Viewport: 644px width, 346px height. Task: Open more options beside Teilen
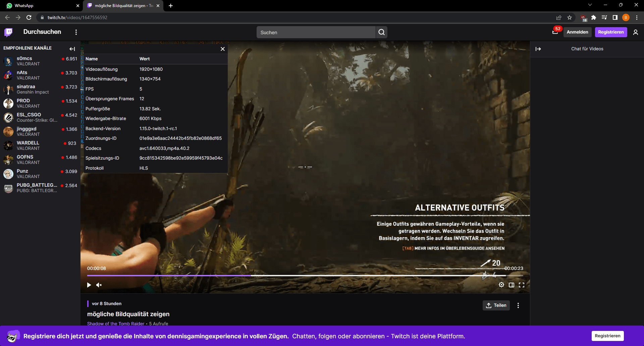518,305
